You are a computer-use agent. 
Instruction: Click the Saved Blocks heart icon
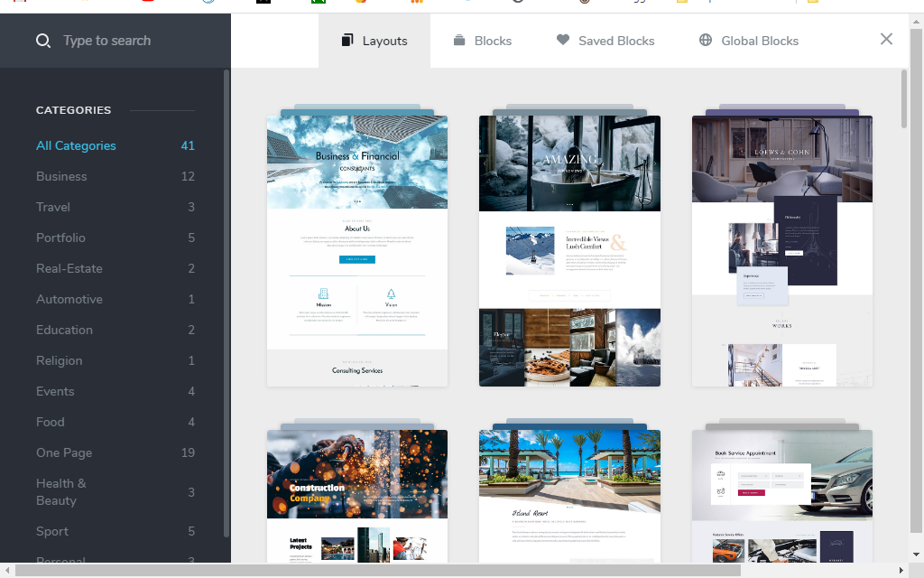click(563, 40)
